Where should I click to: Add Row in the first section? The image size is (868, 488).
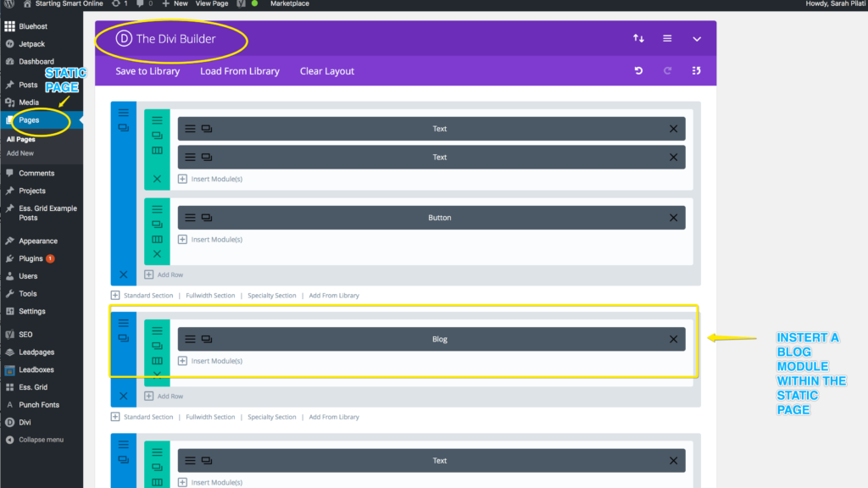pyautogui.click(x=164, y=274)
